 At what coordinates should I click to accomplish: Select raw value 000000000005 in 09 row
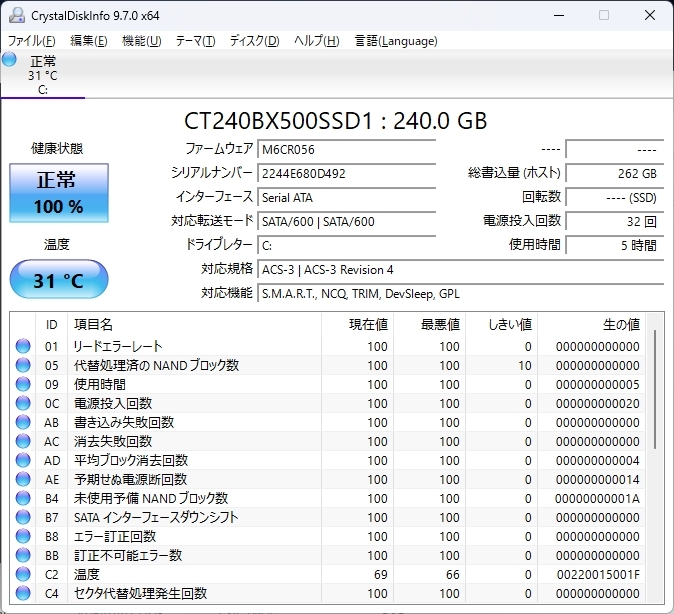pyautogui.click(x=597, y=384)
